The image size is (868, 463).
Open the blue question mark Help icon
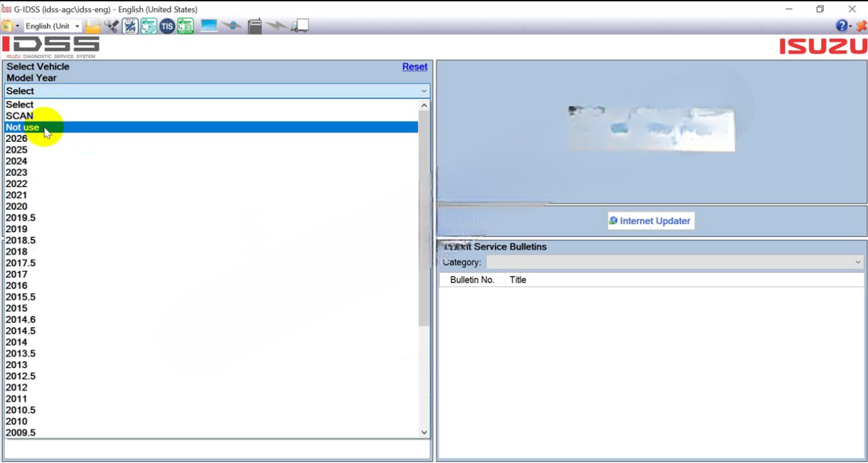coord(842,25)
